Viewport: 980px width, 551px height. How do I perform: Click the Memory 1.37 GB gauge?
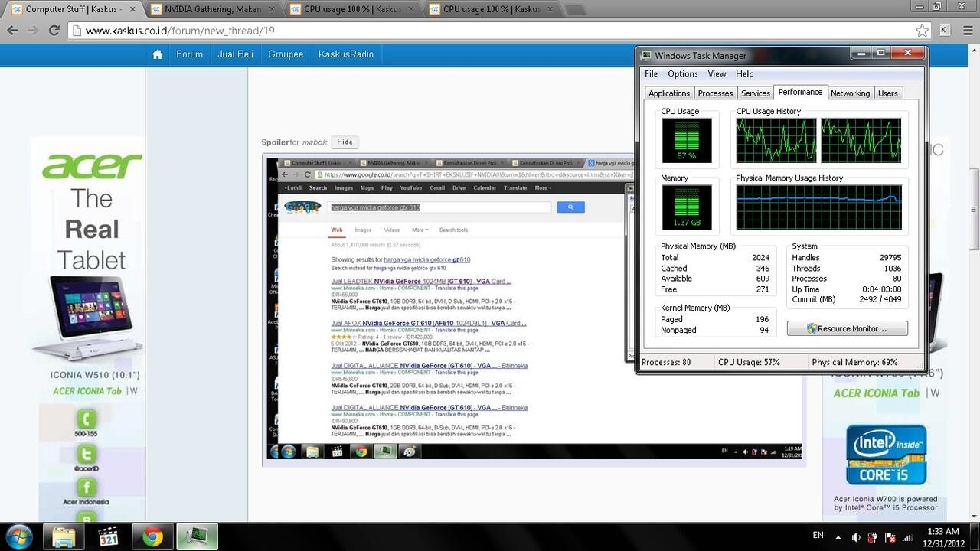point(687,207)
